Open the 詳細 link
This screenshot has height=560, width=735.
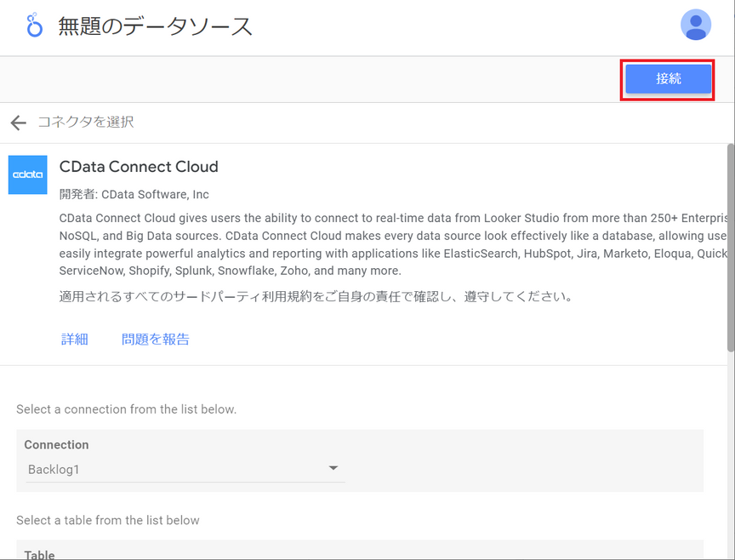click(x=75, y=339)
